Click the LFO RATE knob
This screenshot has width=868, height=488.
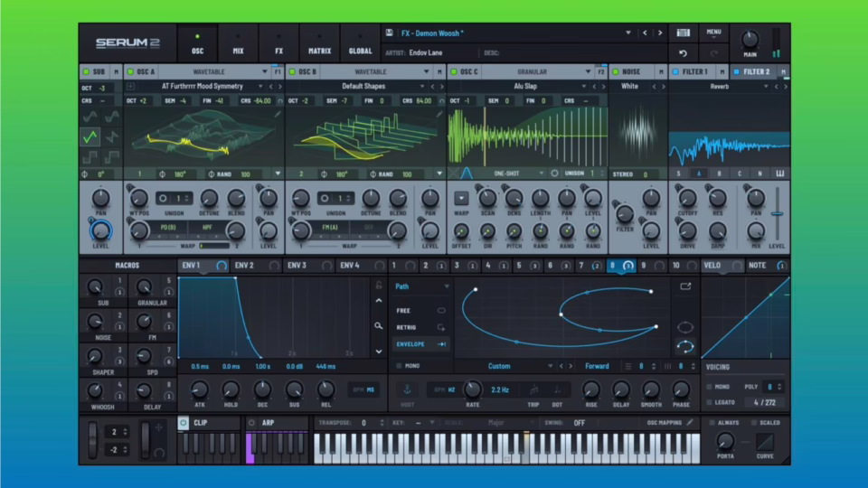pyautogui.click(x=472, y=389)
